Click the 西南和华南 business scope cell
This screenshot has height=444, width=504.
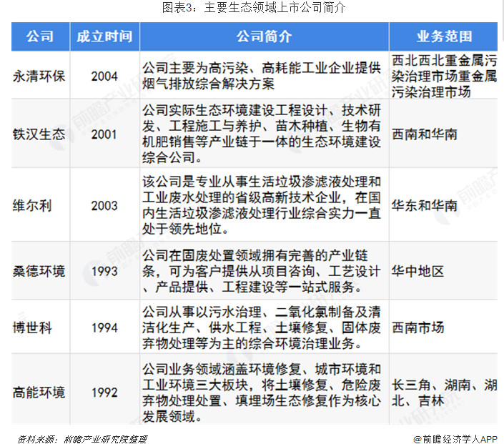(x=425, y=134)
